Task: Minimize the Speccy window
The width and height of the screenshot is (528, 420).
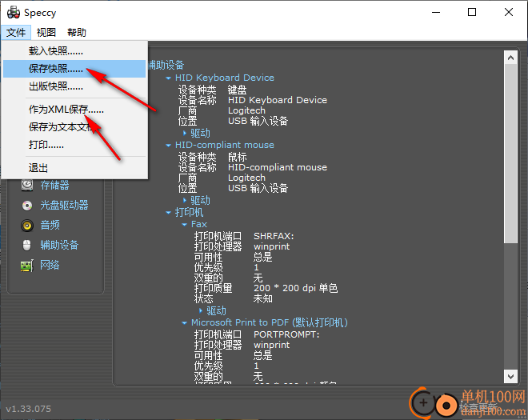Action: (436, 13)
